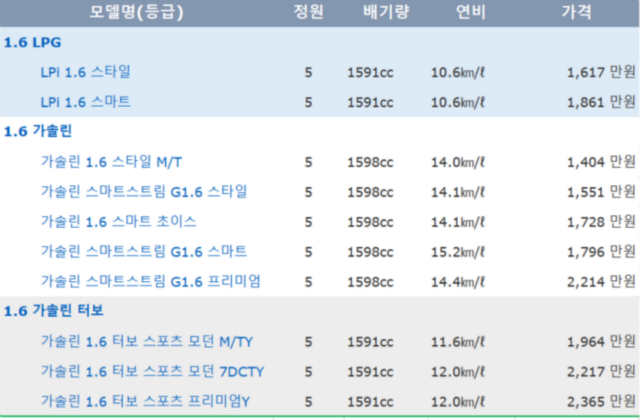Click the 15.2km/ℓ fuel economy value
The image size is (640, 420).
coord(458,252)
